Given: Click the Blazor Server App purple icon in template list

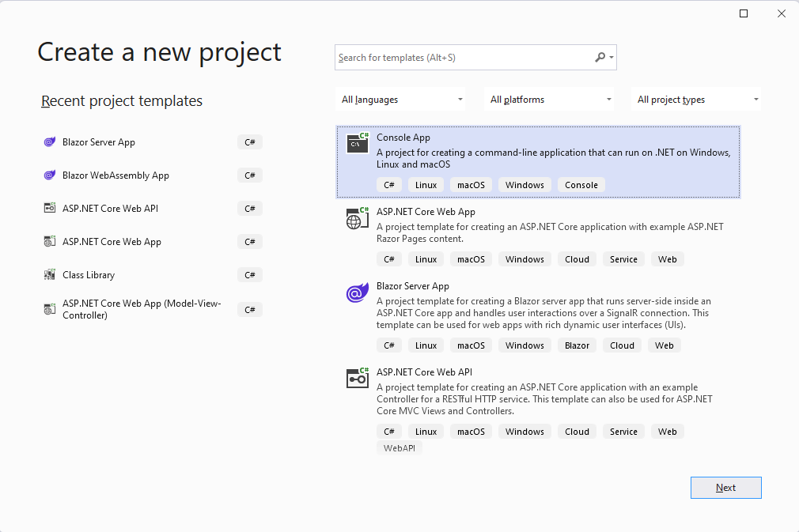Looking at the screenshot, I should point(358,292).
